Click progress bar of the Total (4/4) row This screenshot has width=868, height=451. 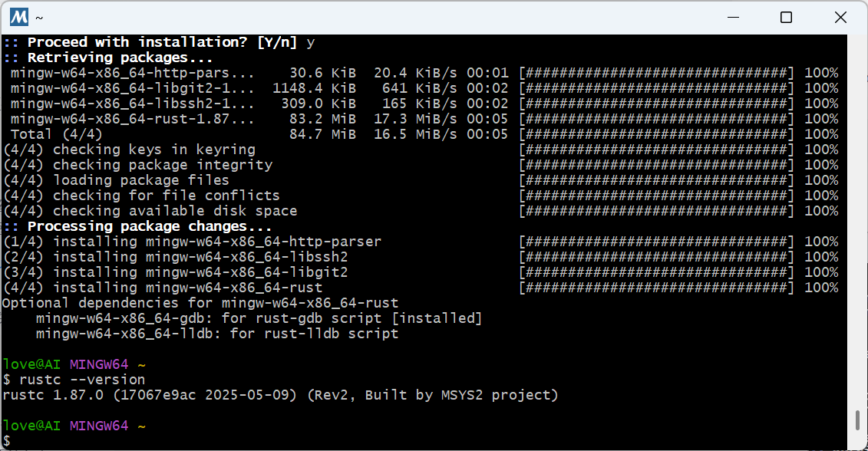[656, 134]
